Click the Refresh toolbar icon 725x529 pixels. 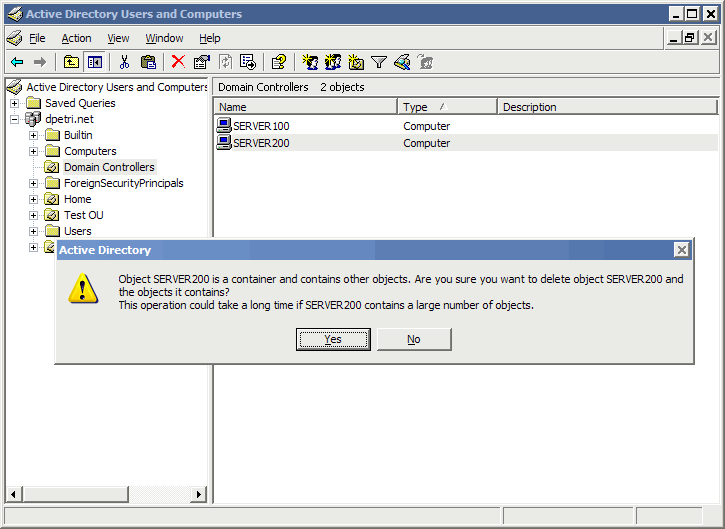pos(225,62)
